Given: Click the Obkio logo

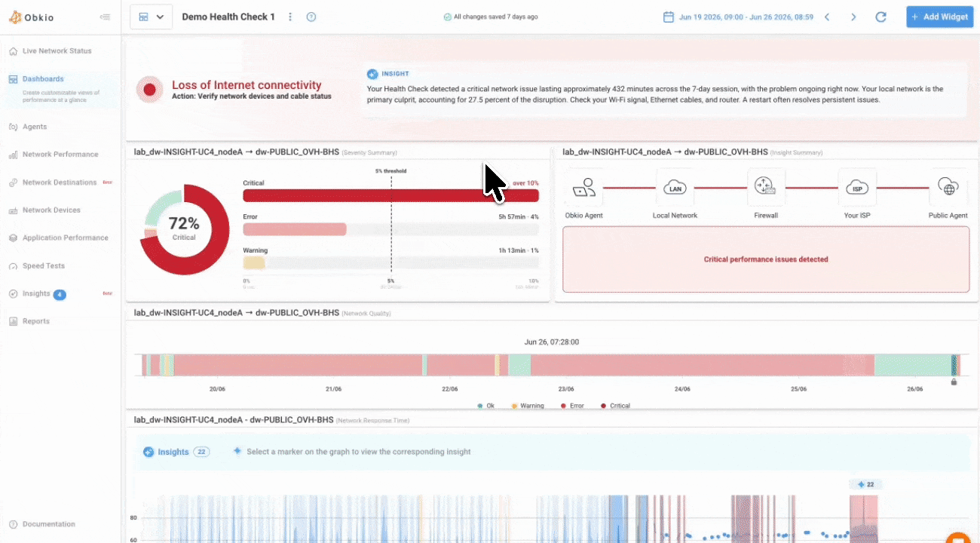Looking at the screenshot, I should coord(32,17).
